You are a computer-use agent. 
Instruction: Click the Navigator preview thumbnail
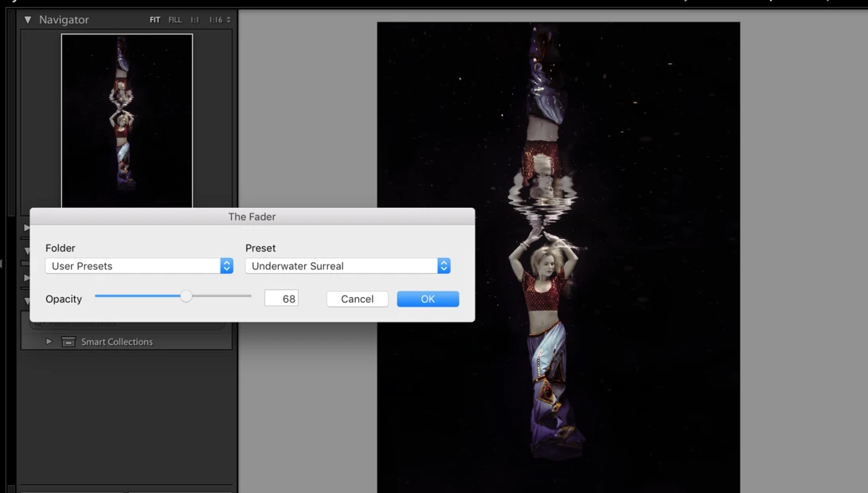point(127,121)
